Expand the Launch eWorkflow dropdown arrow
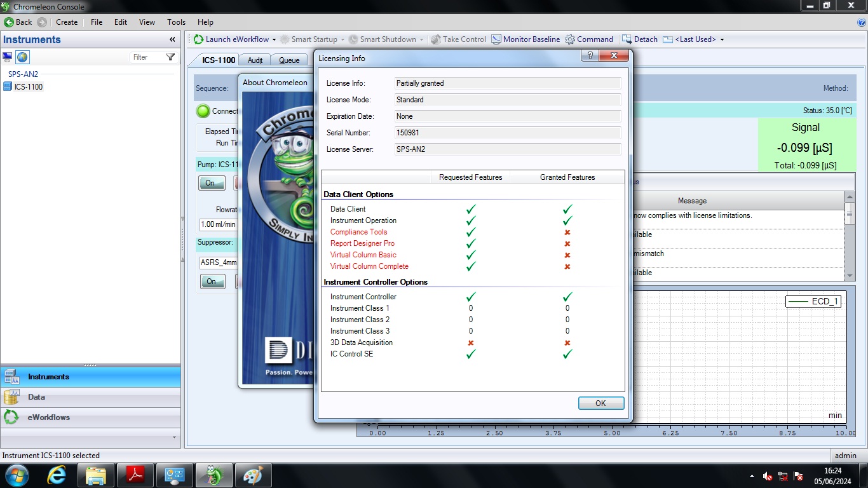Screen dimensions: 868x488 pyautogui.click(x=274, y=39)
